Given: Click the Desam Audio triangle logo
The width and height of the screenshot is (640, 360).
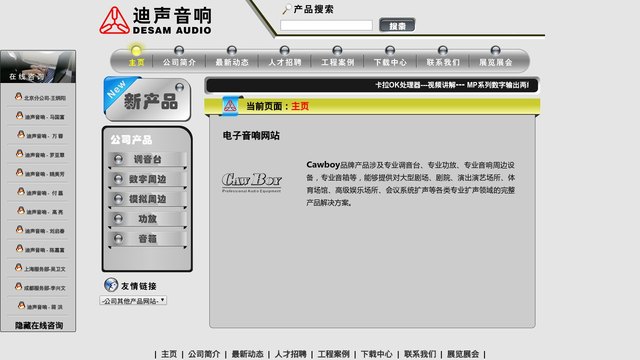Looking at the screenshot, I should (x=115, y=20).
